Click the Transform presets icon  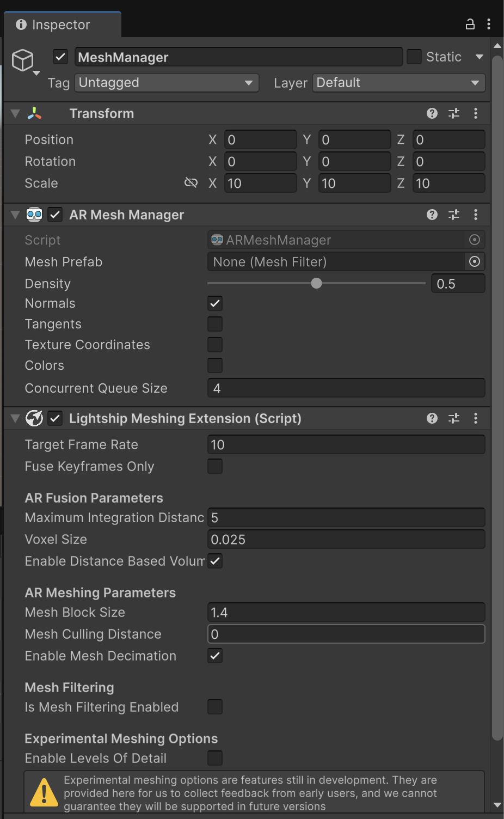454,113
